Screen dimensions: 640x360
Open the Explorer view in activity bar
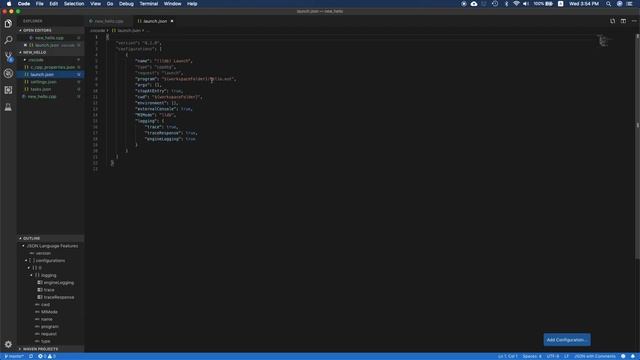coord(8,24)
